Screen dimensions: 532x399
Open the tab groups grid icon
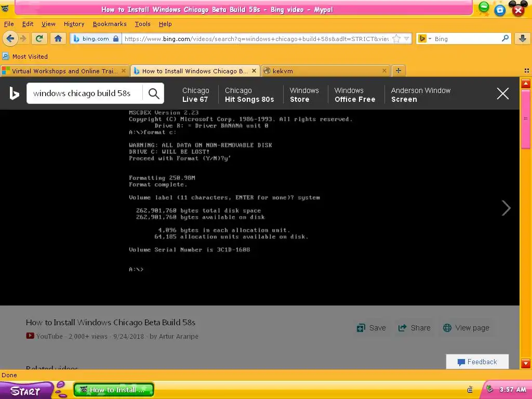point(526,71)
